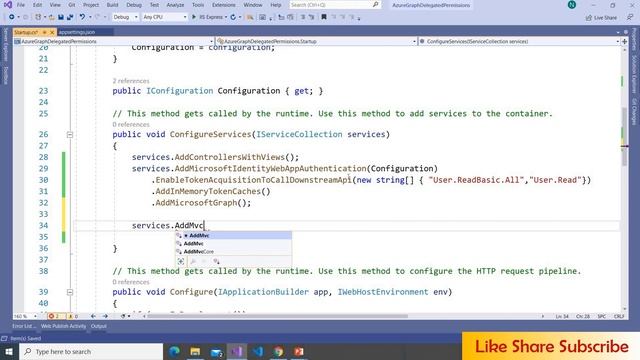
Task: Click the split editor plus icon
Action: point(624,41)
